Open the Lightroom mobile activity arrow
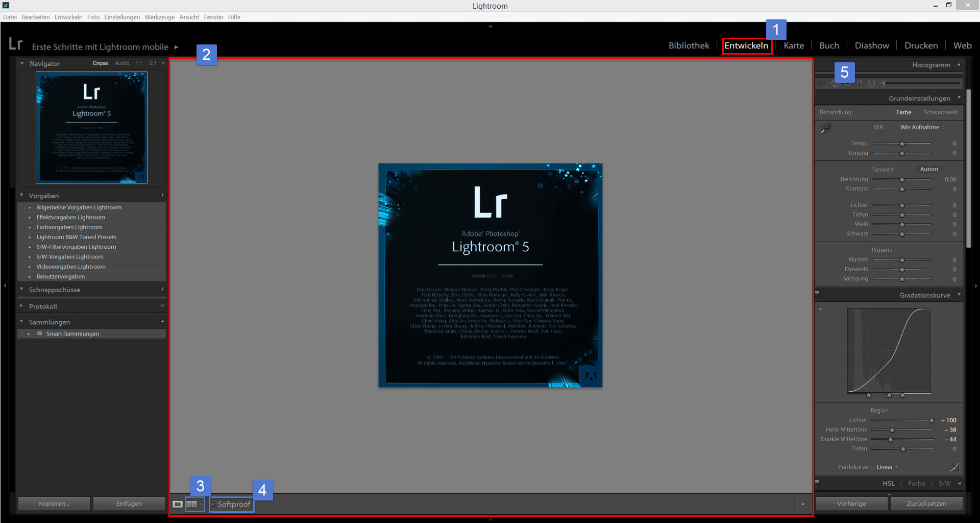980x523 pixels. tap(176, 47)
